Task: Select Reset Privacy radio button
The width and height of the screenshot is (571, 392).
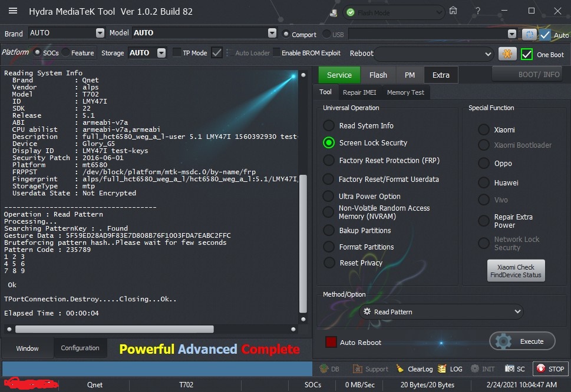Action: [x=329, y=263]
